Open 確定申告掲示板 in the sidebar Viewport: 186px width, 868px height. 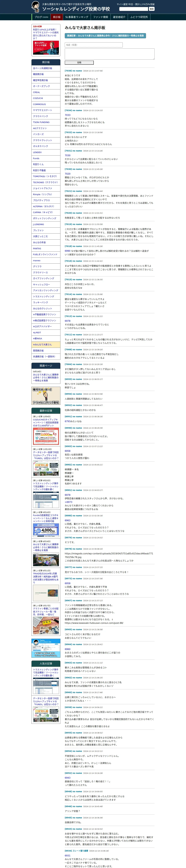(x=46, y=80)
